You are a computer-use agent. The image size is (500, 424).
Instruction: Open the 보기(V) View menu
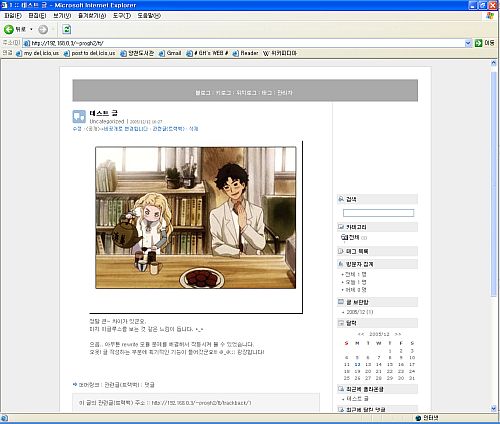tap(62, 16)
